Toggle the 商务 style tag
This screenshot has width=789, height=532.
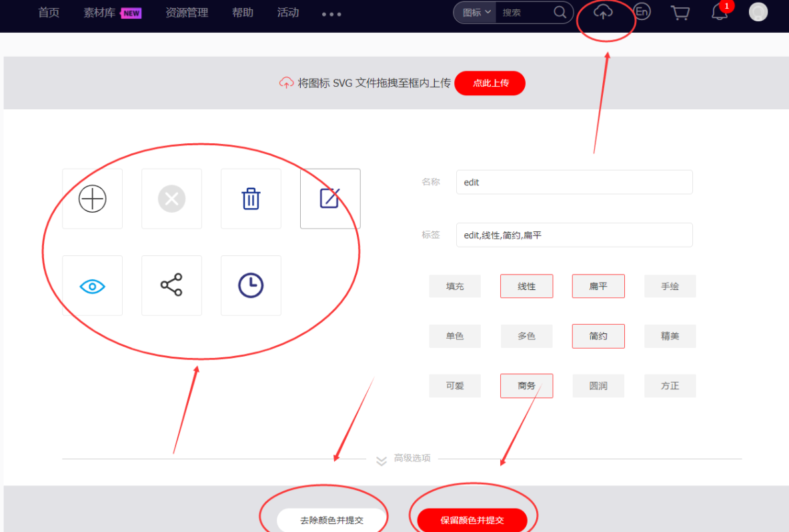coord(526,385)
